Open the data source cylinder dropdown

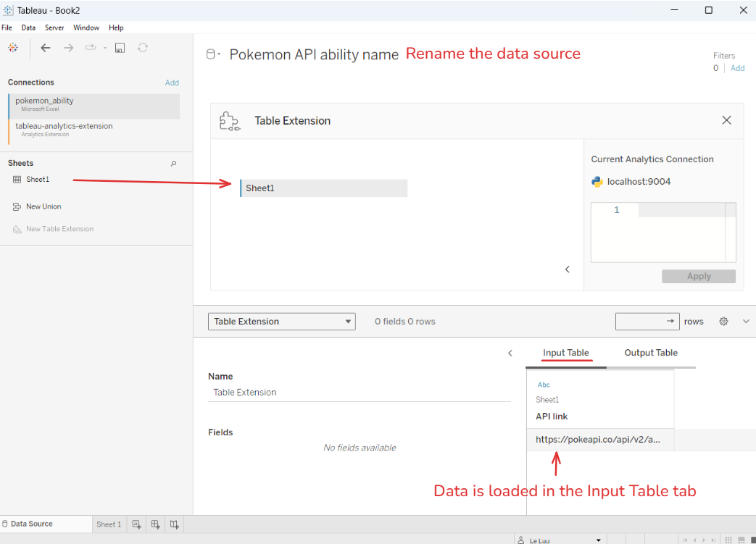click(213, 54)
